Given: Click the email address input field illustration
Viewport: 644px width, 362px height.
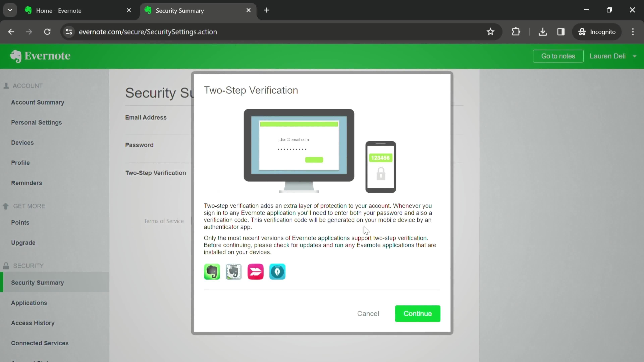Looking at the screenshot, I should 294,139.
